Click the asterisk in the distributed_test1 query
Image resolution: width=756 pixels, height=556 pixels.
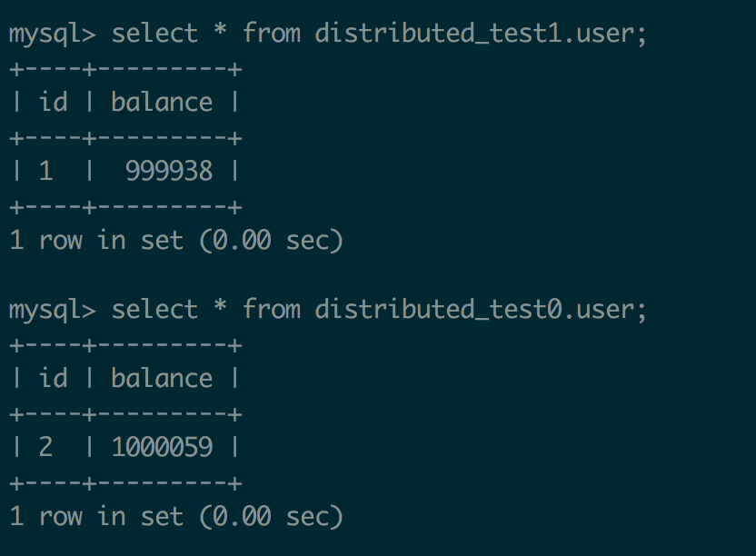[220, 34]
